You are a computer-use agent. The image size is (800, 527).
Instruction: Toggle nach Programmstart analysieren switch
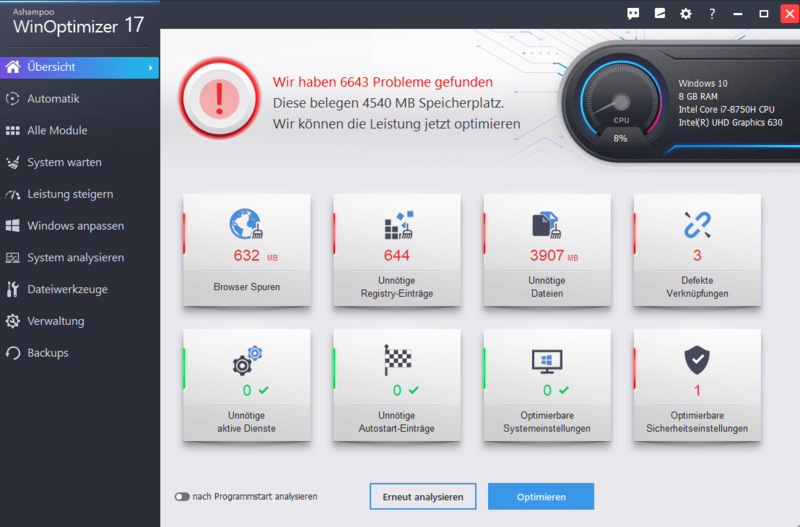coord(182,497)
